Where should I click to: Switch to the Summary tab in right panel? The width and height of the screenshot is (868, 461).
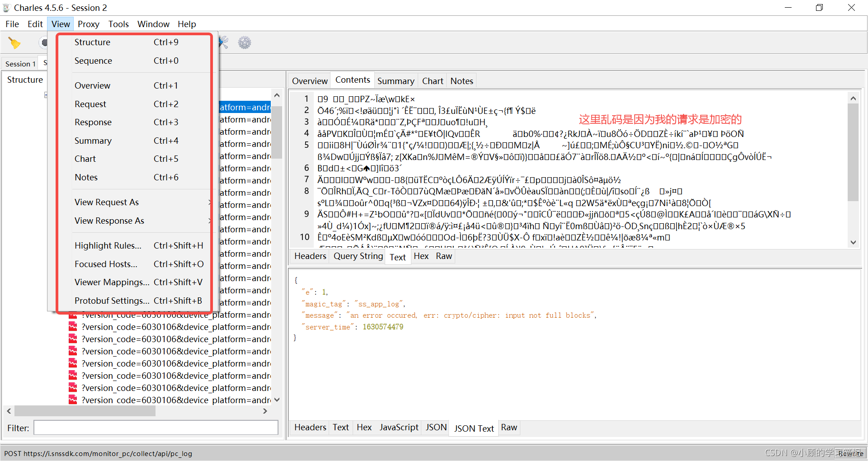[396, 81]
